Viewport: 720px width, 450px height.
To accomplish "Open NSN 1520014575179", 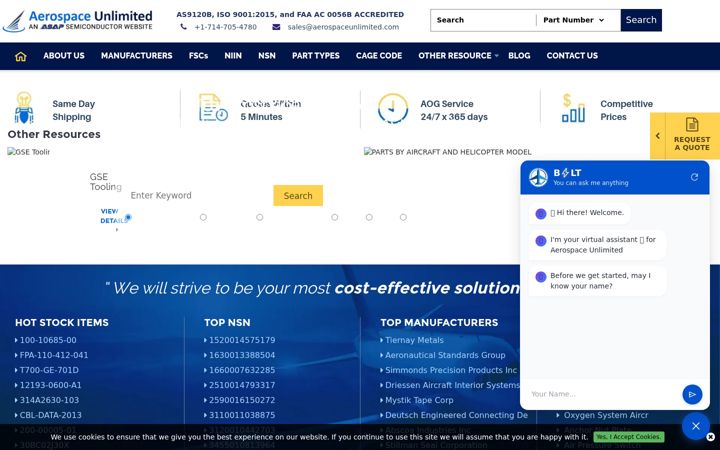I will coord(242,340).
